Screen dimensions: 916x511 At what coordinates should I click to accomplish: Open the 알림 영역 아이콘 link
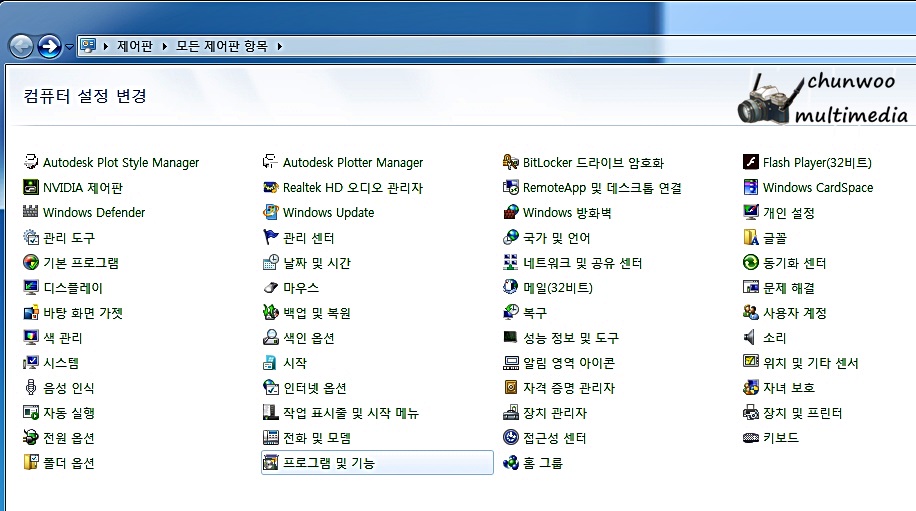tap(569, 363)
